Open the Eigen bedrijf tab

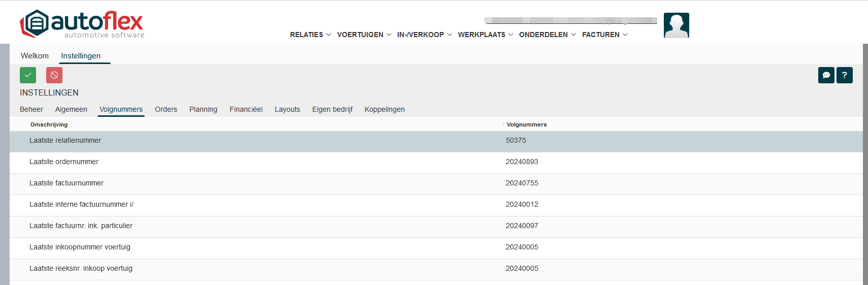point(332,109)
